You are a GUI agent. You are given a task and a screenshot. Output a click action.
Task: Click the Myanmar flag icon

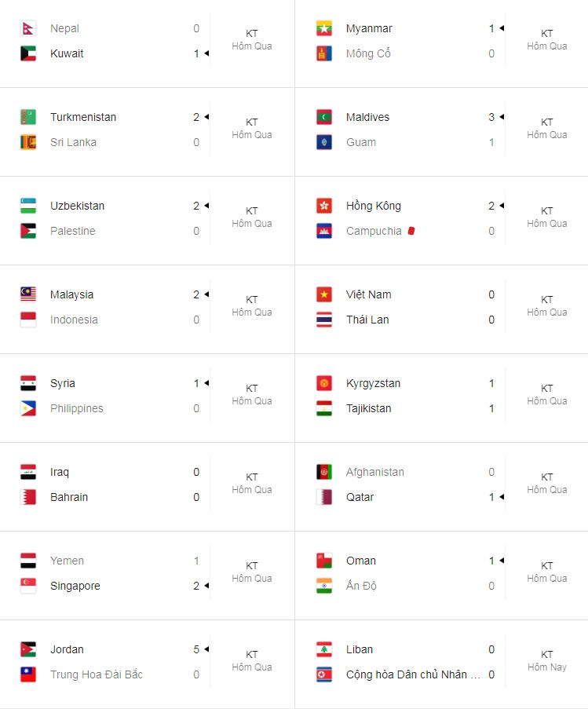click(324, 28)
